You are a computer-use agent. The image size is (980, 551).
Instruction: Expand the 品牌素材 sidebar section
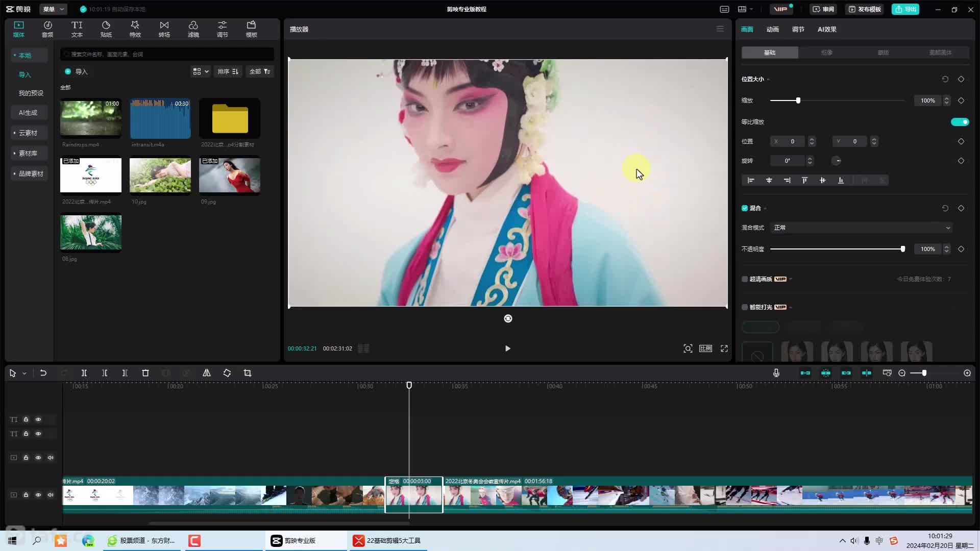coord(29,173)
